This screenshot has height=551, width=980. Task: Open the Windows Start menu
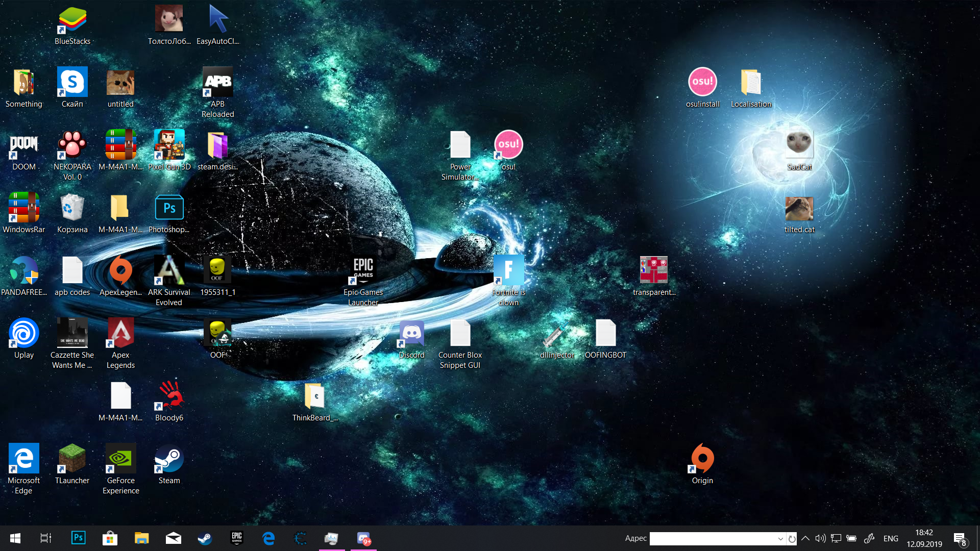click(x=15, y=538)
